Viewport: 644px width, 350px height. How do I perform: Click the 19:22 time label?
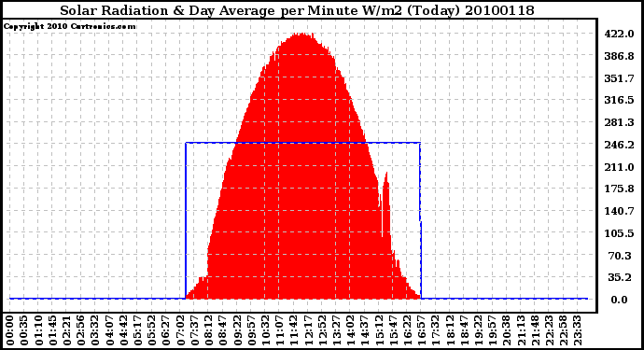(478, 330)
